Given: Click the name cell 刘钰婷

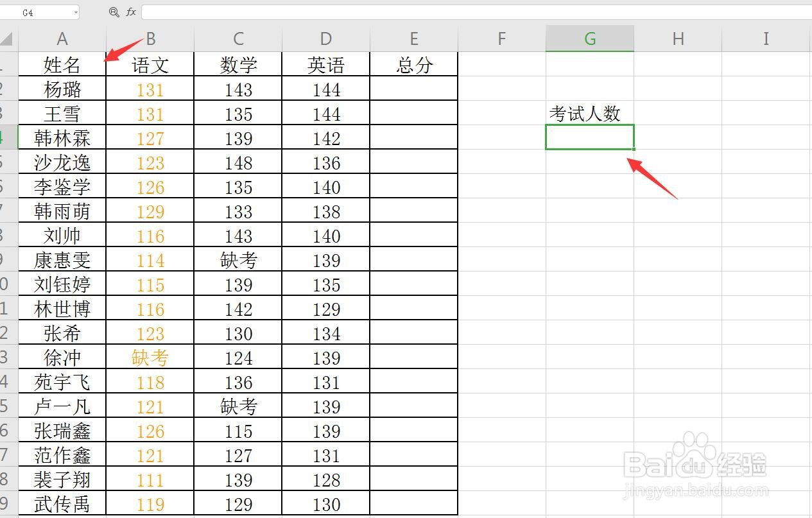Looking at the screenshot, I should point(62,284).
